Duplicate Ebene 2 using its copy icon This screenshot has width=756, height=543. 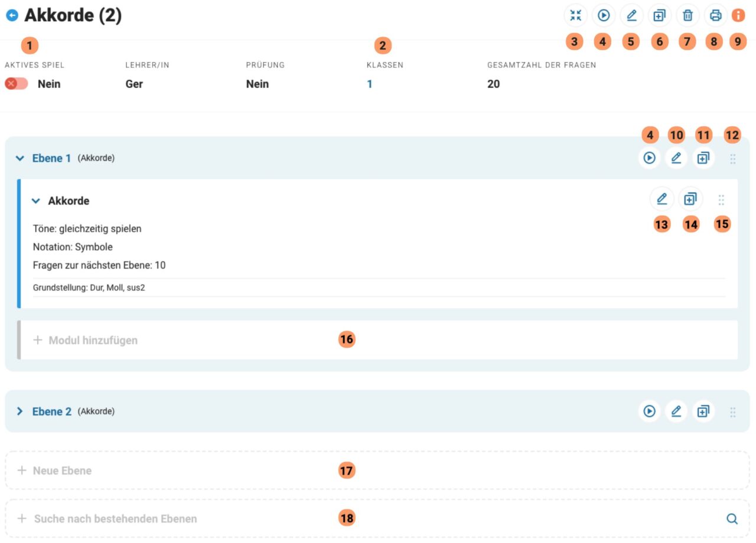(x=703, y=411)
